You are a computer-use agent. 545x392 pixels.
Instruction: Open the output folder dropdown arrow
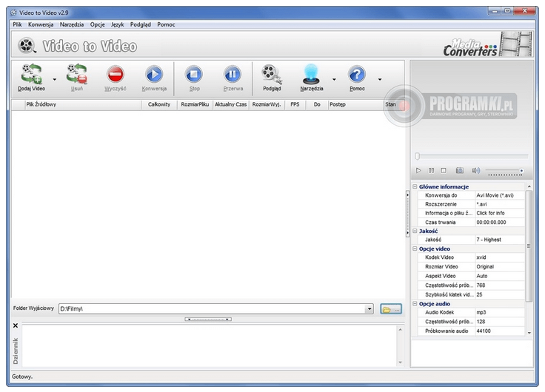(369, 308)
